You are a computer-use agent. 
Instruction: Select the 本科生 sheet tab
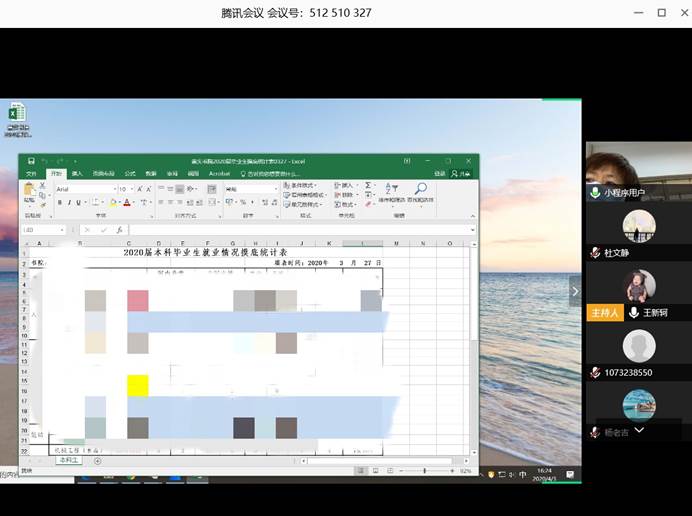point(68,460)
